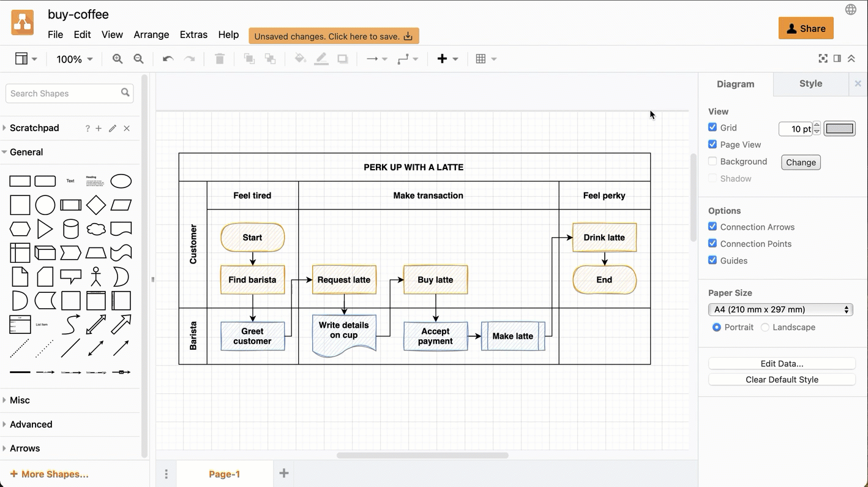Uncheck Connection Arrows in Options
The width and height of the screenshot is (868, 487).
pos(713,227)
